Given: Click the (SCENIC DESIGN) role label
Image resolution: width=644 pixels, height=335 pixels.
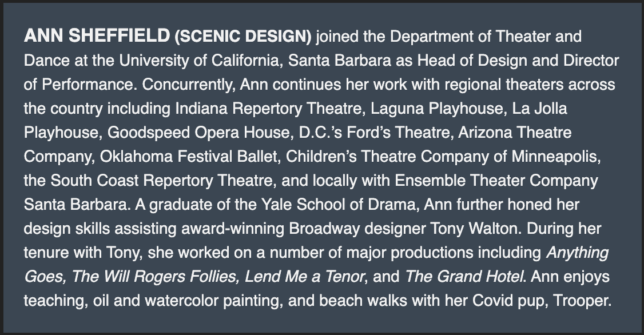Looking at the screenshot, I should pyautogui.click(x=243, y=37).
